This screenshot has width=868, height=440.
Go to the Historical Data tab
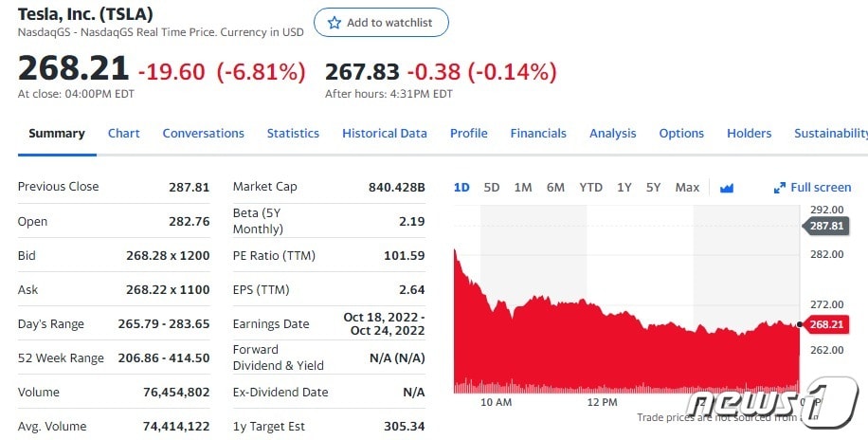pos(384,134)
